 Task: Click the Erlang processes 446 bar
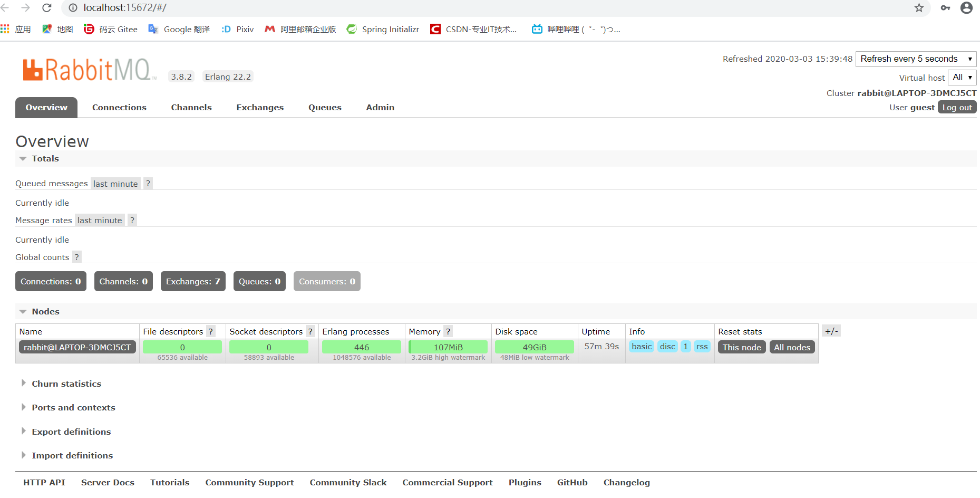[362, 347]
